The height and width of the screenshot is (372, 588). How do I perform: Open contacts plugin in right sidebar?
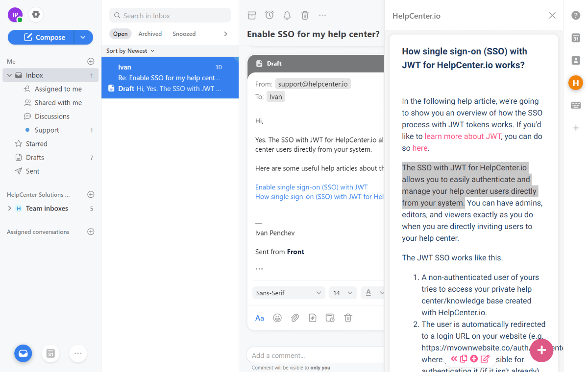(576, 60)
